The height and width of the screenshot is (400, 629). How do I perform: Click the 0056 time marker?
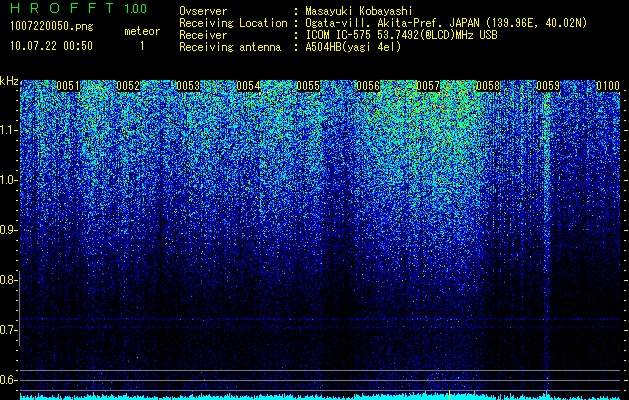(x=368, y=86)
